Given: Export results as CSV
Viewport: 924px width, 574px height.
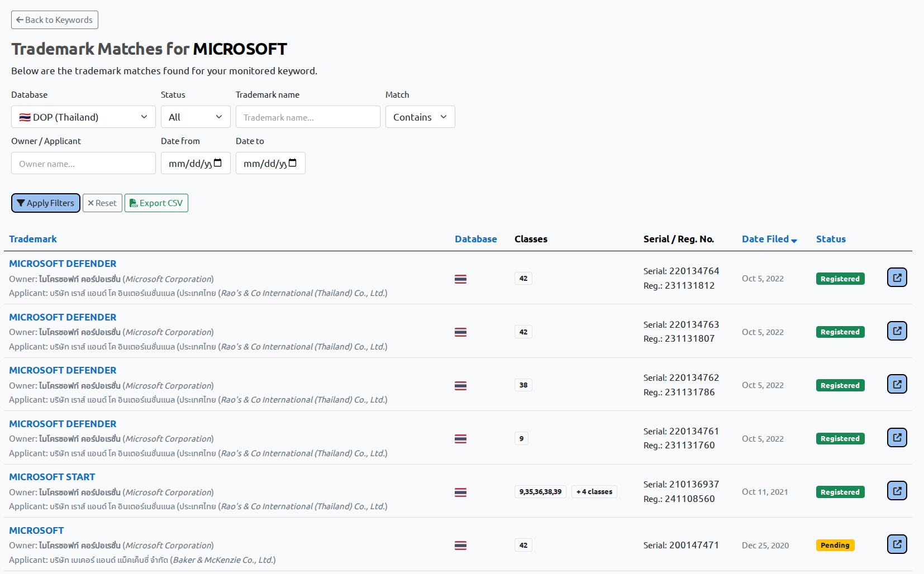Looking at the screenshot, I should point(156,203).
